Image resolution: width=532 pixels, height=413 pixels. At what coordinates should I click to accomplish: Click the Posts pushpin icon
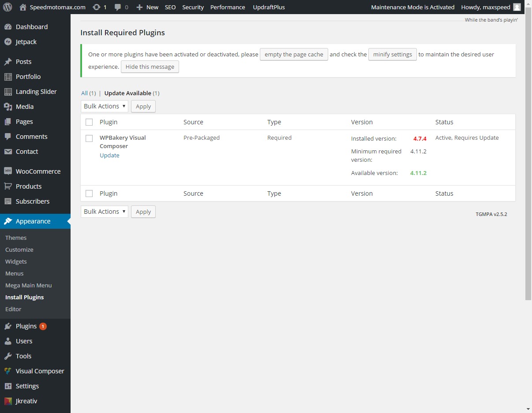8,62
